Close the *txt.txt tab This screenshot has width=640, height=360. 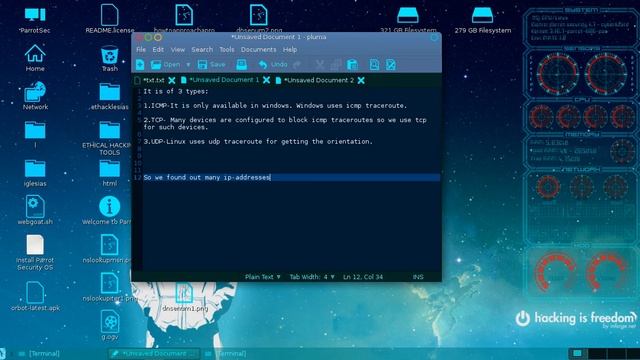tap(172, 80)
